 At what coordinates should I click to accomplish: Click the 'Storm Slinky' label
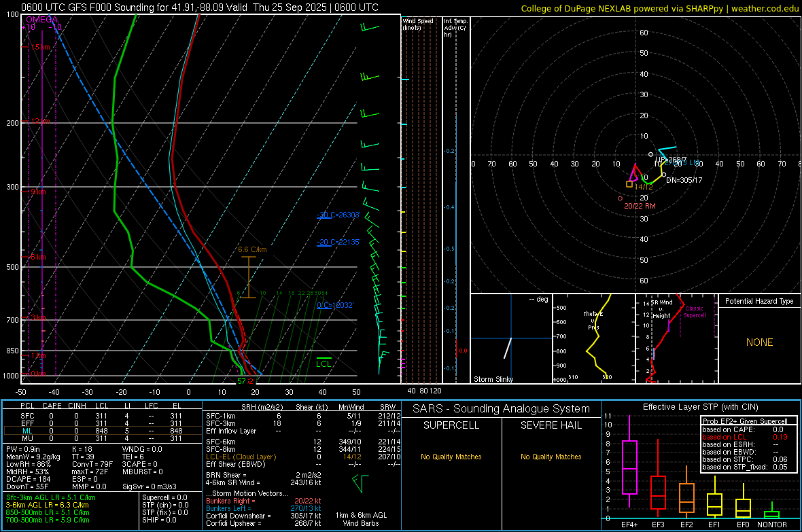[x=493, y=379]
